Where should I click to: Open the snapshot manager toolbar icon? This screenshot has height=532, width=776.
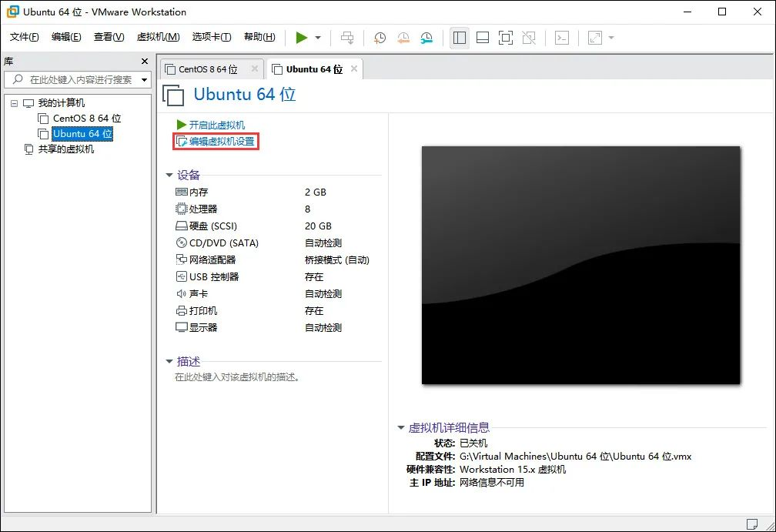click(426, 38)
